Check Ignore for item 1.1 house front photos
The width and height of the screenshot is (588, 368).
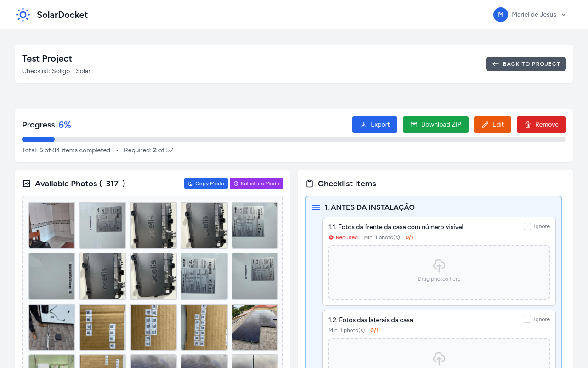pyautogui.click(x=527, y=226)
